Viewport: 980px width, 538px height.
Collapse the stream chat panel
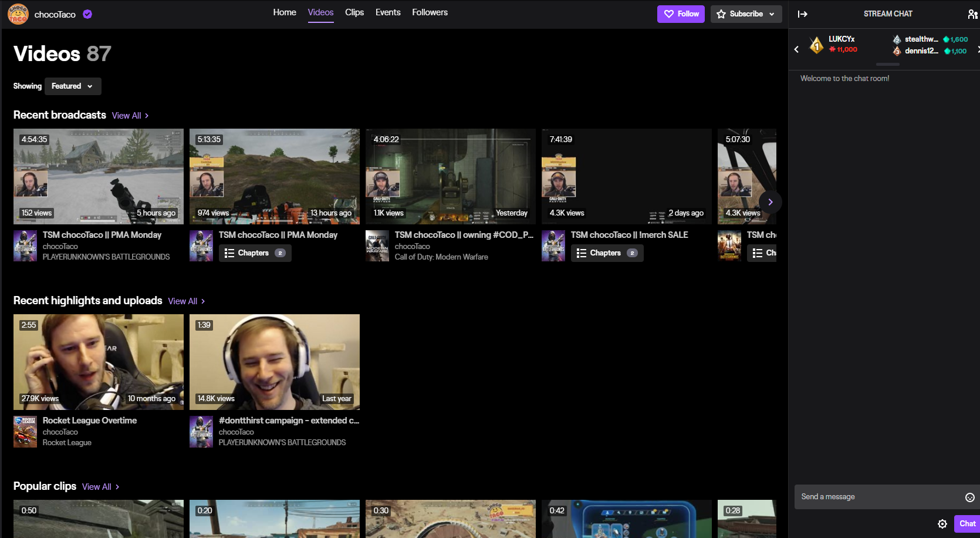point(803,14)
